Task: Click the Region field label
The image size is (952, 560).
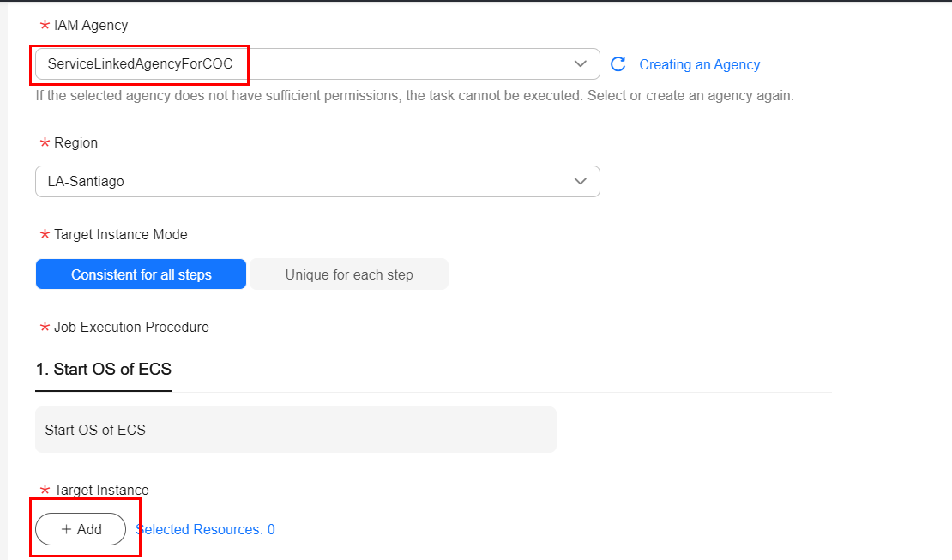Action: pos(75,142)
